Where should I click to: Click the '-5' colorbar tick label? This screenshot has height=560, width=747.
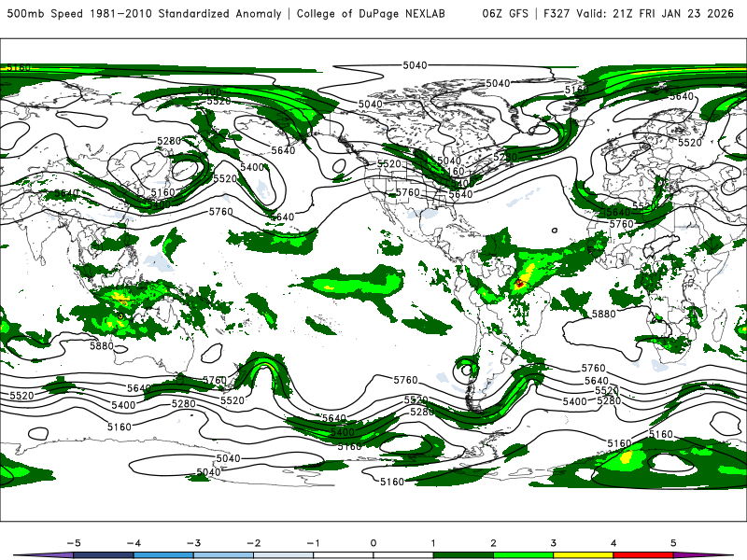74,543
